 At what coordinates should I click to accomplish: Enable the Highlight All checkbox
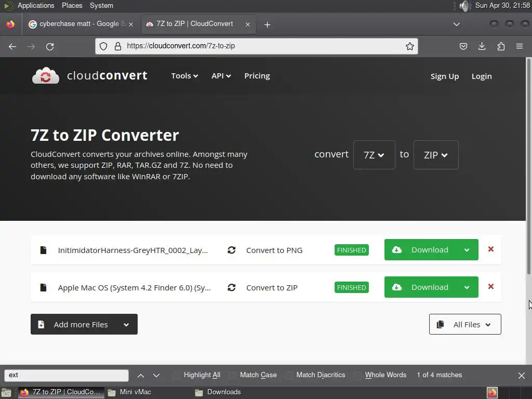(x=177, y=375)
